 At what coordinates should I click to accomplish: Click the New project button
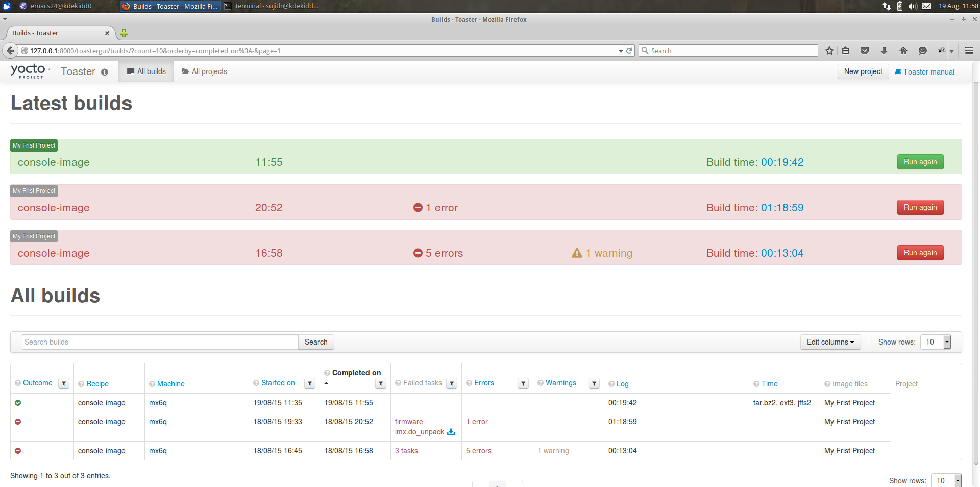point(863,71)
